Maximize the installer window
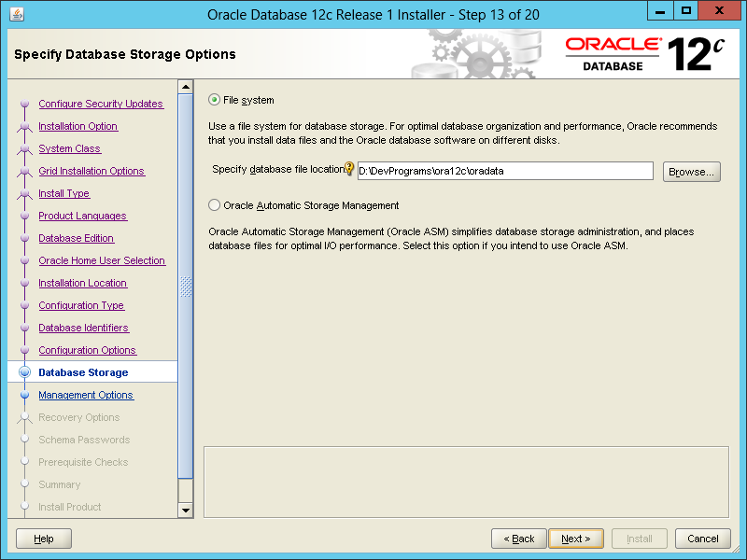The height and width of the screenshot is (560, 747). point(686,10)
